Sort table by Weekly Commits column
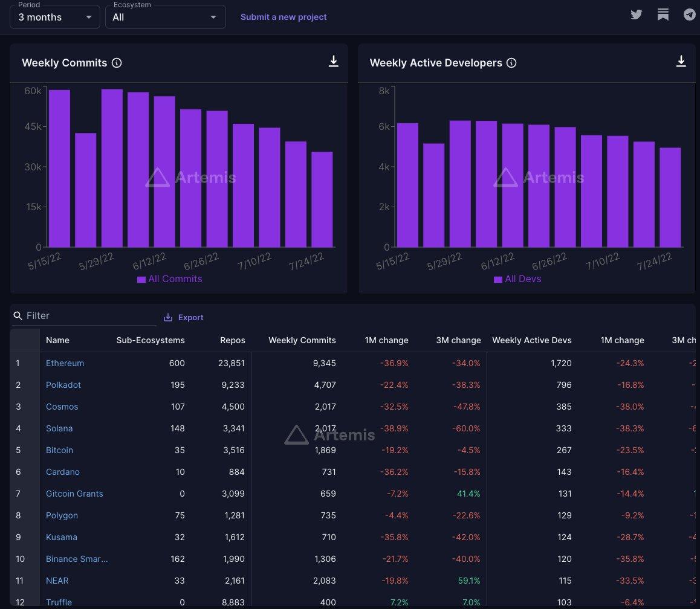 pyautogui.click(x=302, y=340)
